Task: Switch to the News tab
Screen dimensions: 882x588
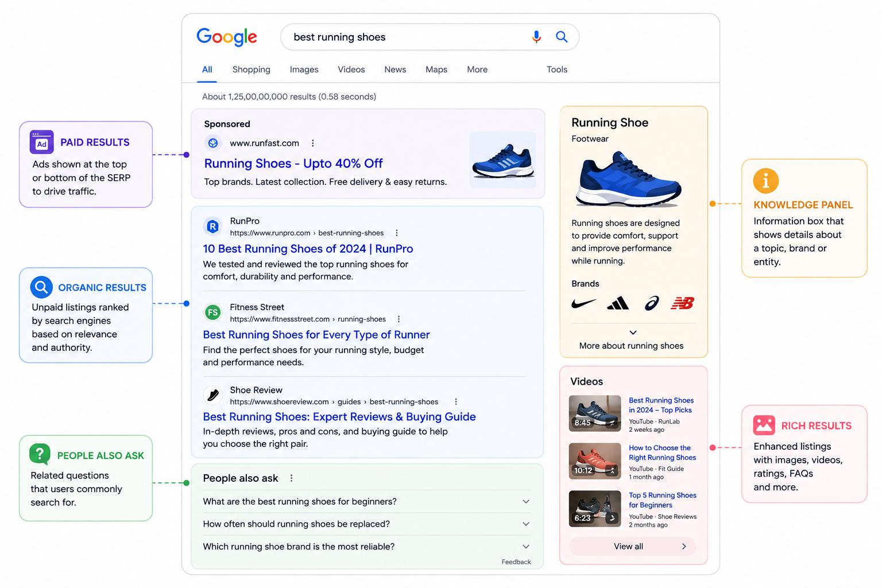Action: tap(395, 69)
